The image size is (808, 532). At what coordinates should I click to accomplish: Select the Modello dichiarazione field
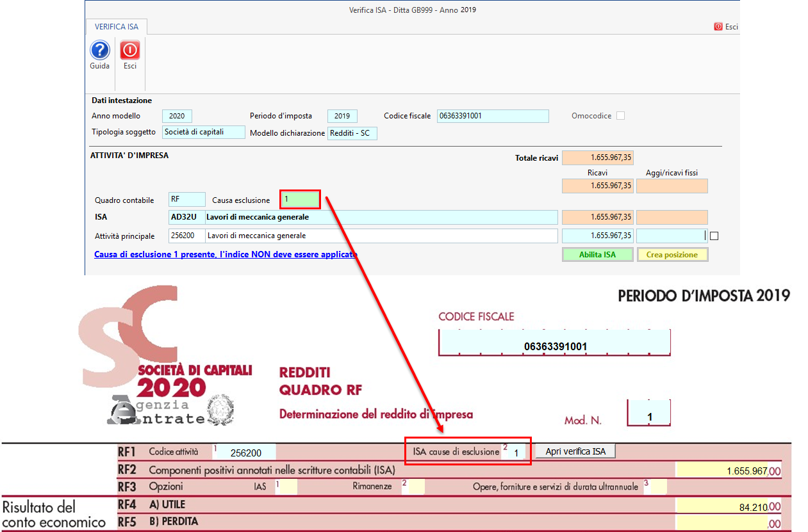click(x=352, y=133)
